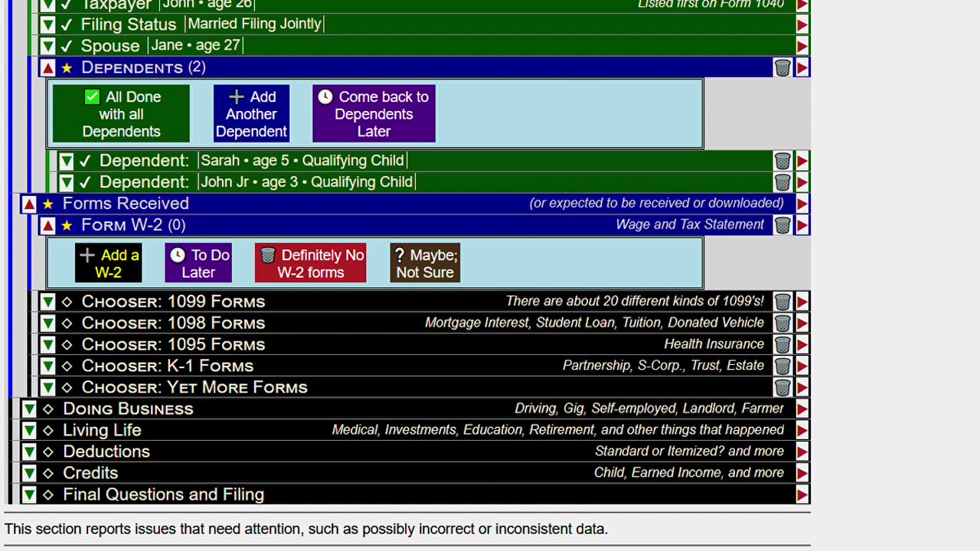Expand Chooser: 1099 Forms
The width and height of the screenshot is (980, 551).
click(x=47, y=302)
